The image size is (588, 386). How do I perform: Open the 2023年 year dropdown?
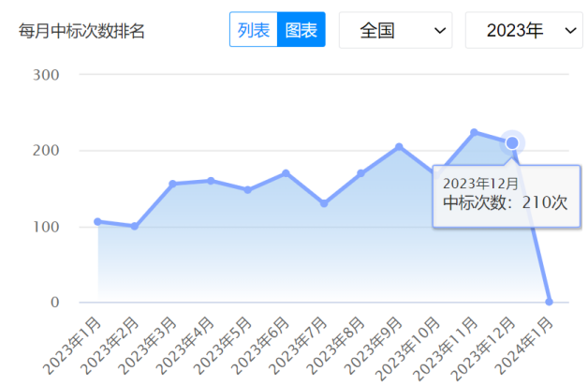pos(523,31)
